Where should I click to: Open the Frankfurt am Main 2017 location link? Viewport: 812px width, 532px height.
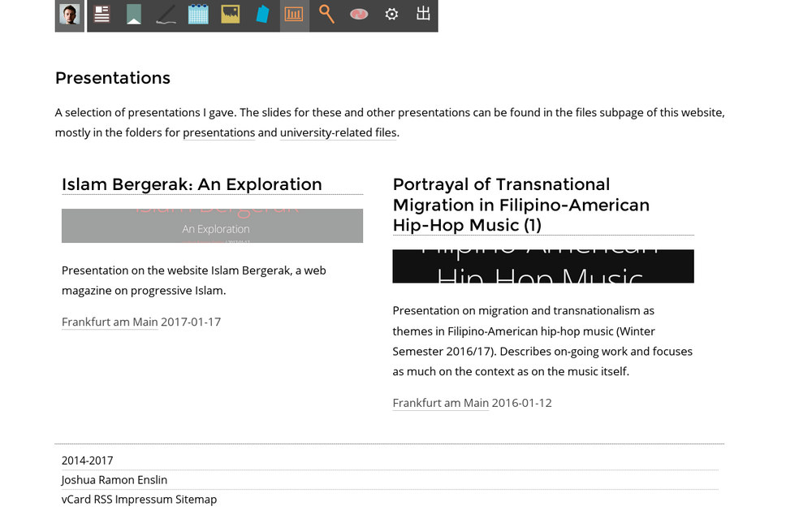109,322
